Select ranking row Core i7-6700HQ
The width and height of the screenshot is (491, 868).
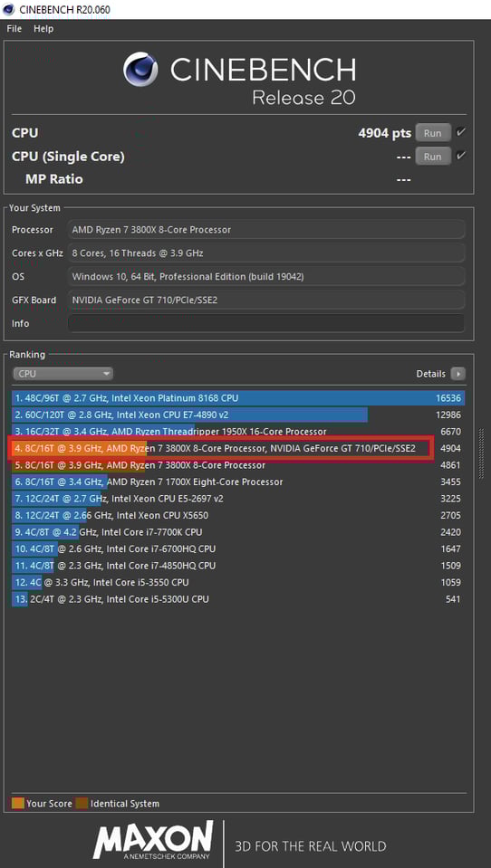point(238,549)
